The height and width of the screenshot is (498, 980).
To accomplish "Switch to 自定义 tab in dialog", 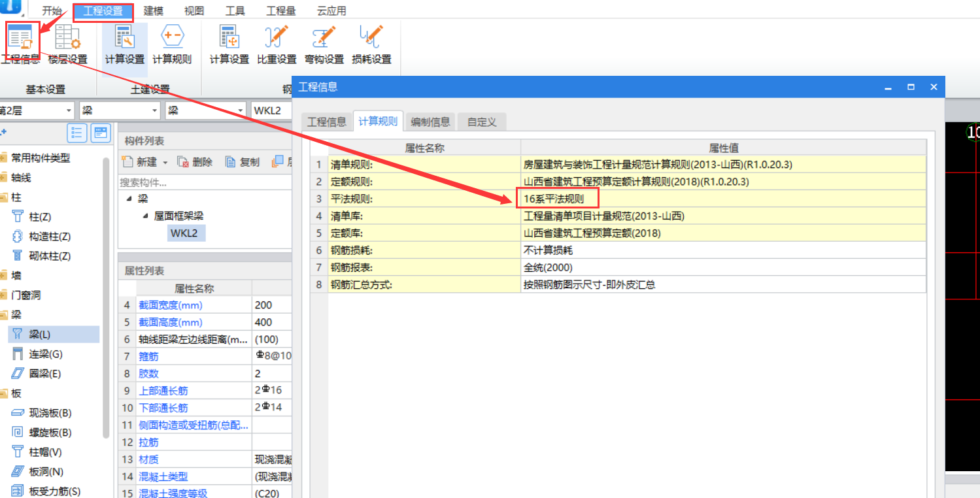I will pos(482,122).
